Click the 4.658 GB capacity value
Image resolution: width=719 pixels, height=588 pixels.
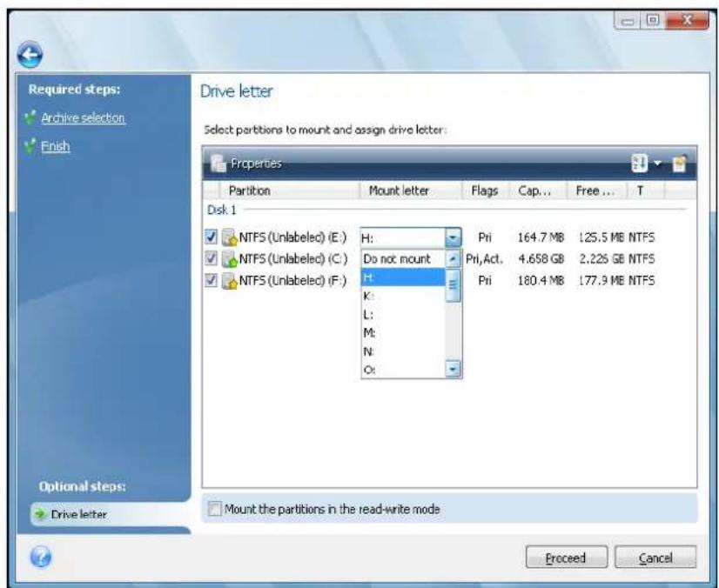[x=541, y=259]
